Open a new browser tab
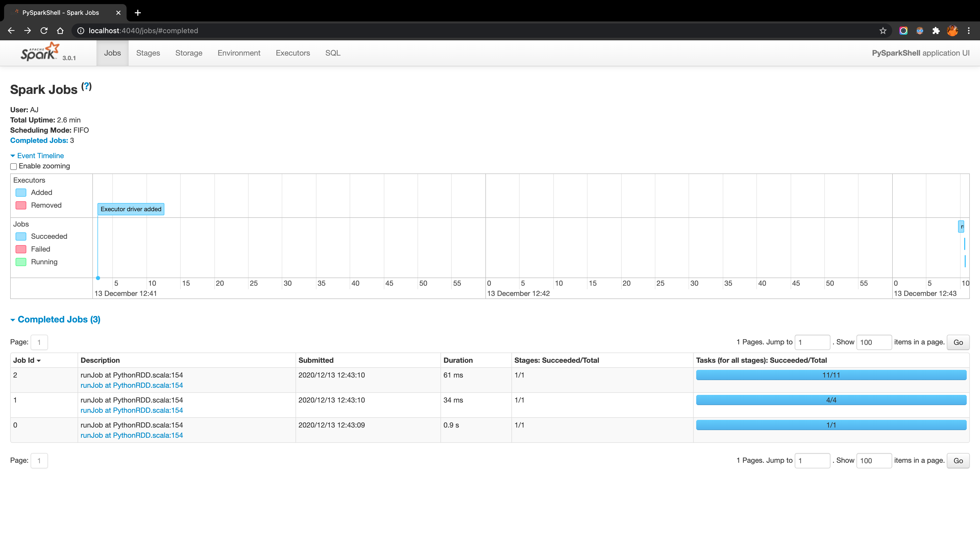980x551 pixels. 138,12
